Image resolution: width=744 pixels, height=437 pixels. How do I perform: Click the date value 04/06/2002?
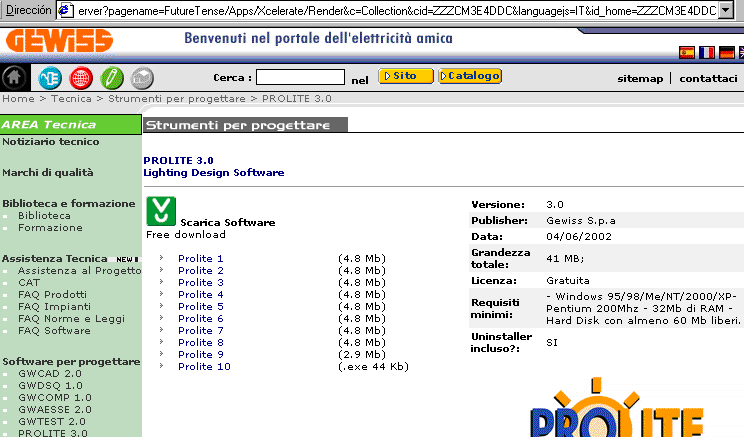coord(579,237)
